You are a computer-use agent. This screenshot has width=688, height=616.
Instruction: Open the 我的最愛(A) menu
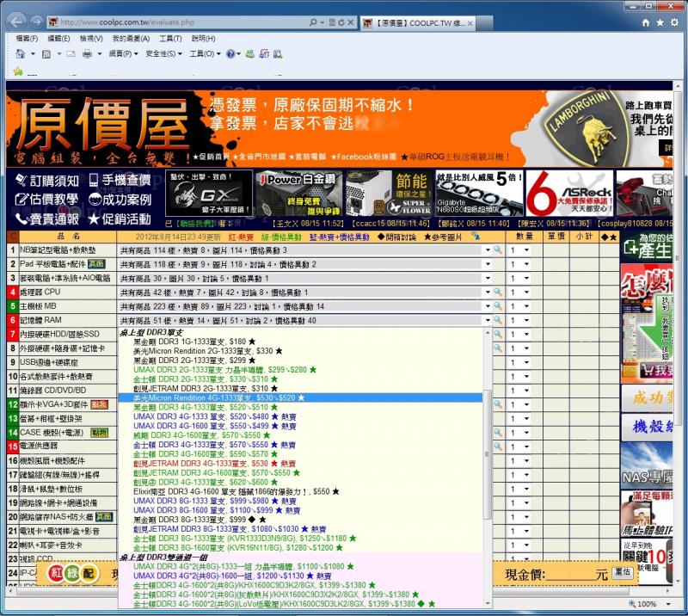(131, 39)
